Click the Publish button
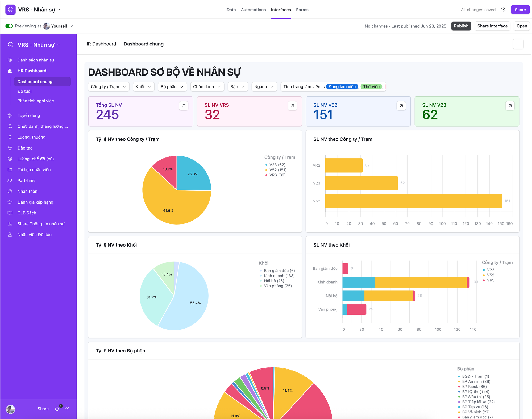The width and height of the screenshot is (532, 419). pos(461,26)
